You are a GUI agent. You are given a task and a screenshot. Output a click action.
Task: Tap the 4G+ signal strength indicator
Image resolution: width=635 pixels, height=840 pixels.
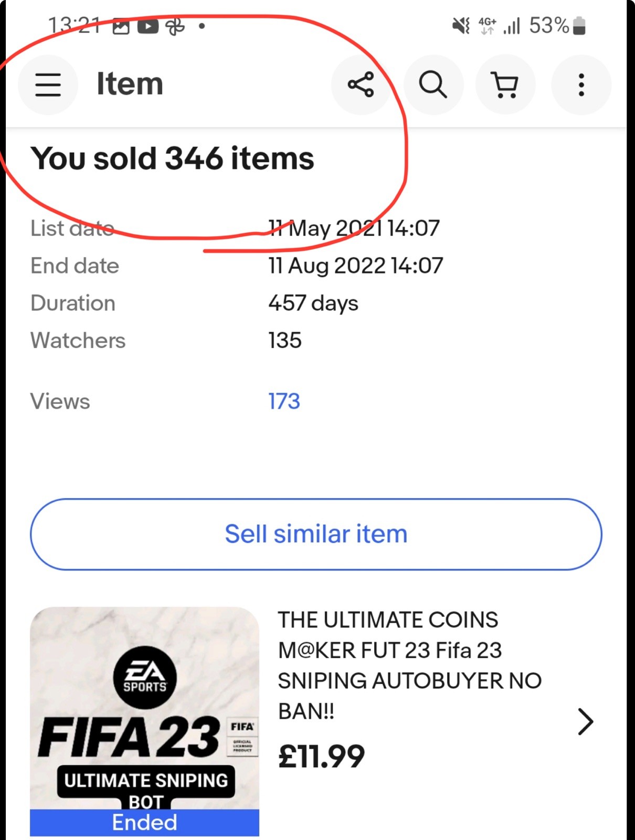click(x=499, y=25)
